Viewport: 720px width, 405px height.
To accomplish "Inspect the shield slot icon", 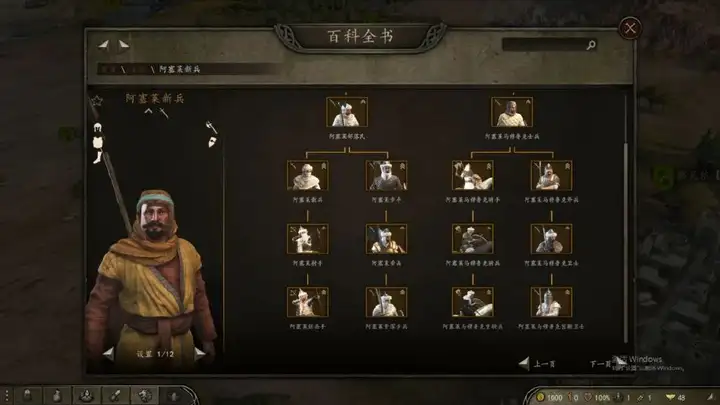I will 212,142.
